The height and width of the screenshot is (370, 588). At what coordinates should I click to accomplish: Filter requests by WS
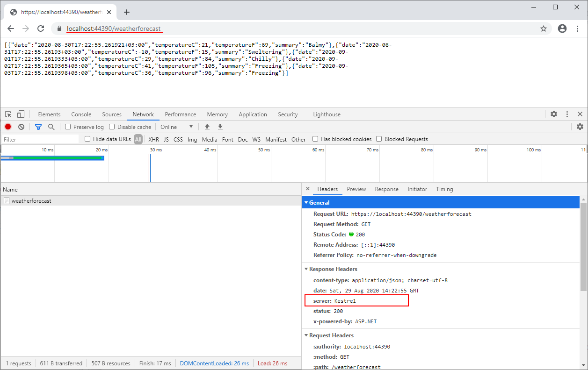coord(256,139)
